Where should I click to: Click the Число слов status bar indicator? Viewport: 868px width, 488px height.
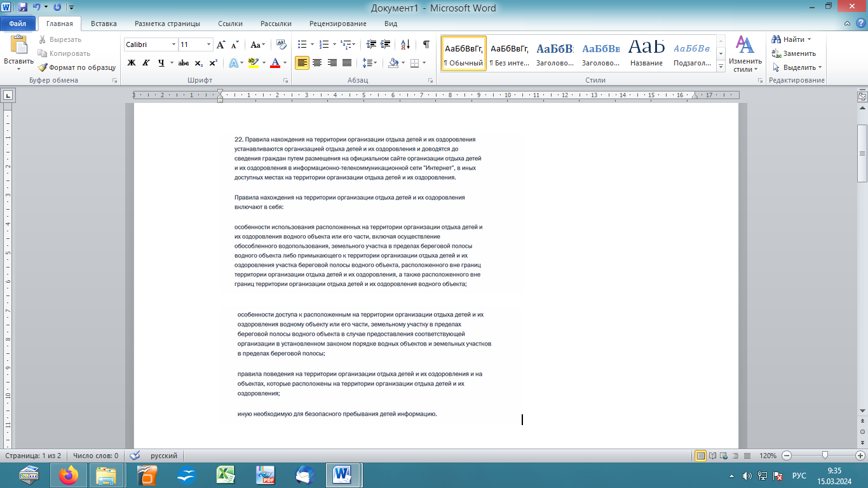[95, 456]
